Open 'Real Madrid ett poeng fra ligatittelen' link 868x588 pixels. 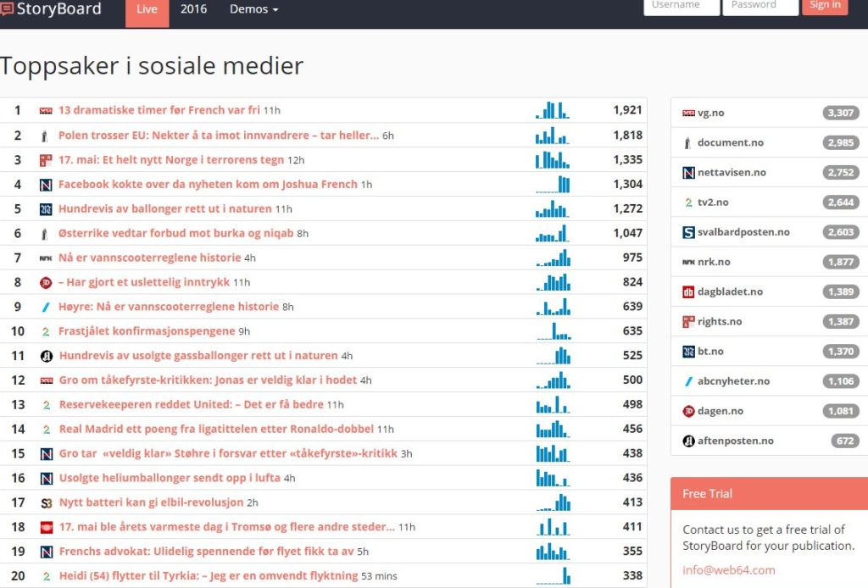[x=216, y=430]
